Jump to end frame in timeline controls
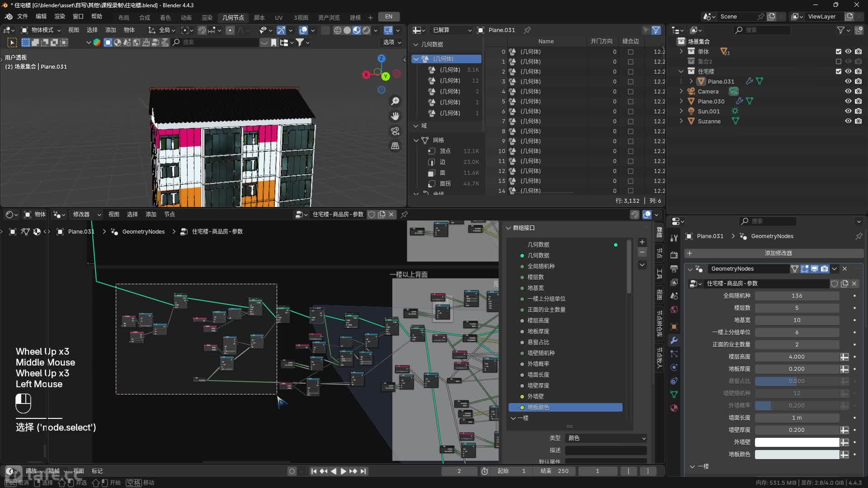The image size is (868, 488). click(x=363, y=471)
